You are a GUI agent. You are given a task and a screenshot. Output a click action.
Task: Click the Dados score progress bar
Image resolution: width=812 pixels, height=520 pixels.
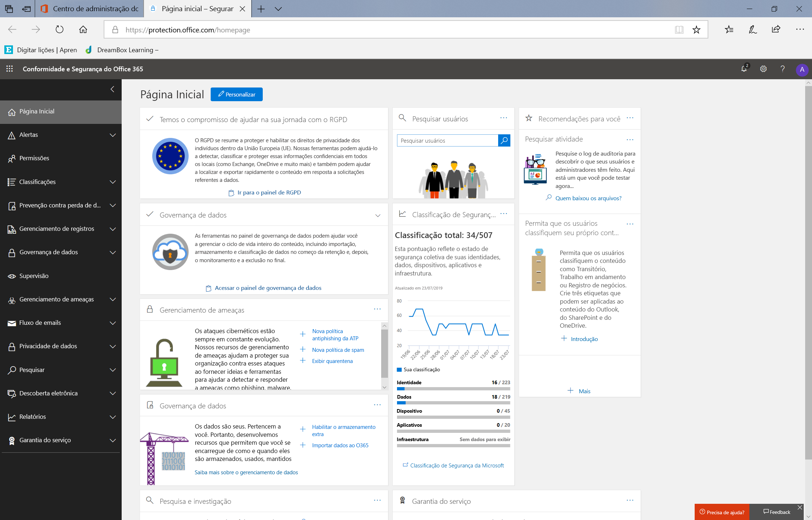tap(454, 403)
